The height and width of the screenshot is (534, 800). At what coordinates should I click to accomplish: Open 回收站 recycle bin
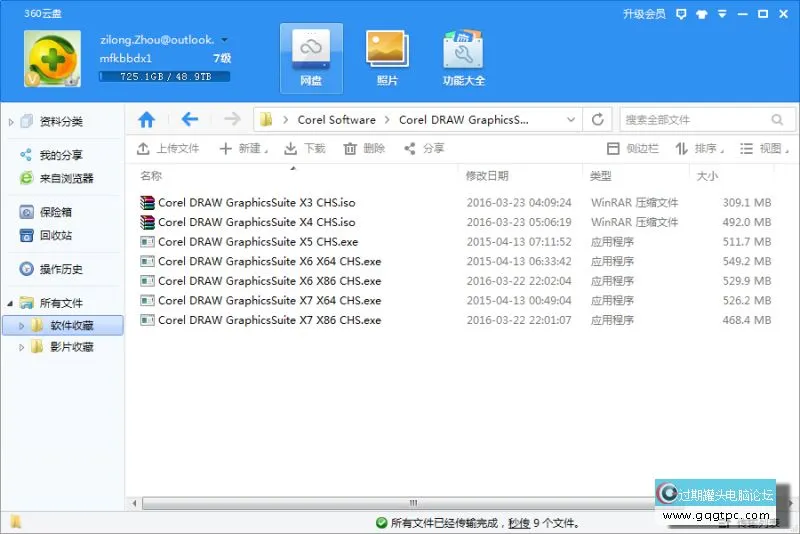click(x=56, y=235)
